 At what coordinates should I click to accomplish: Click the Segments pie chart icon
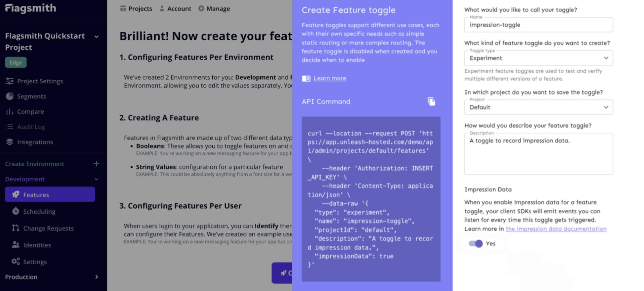[10, 96]
